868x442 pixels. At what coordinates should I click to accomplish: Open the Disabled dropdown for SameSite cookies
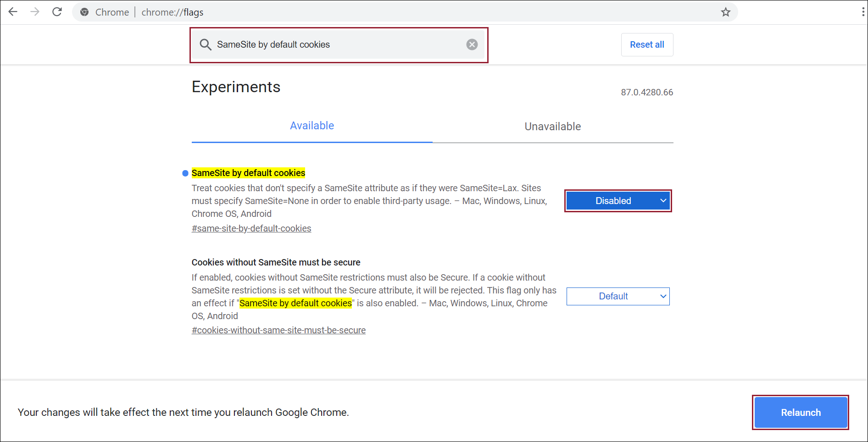click(618, 201)
